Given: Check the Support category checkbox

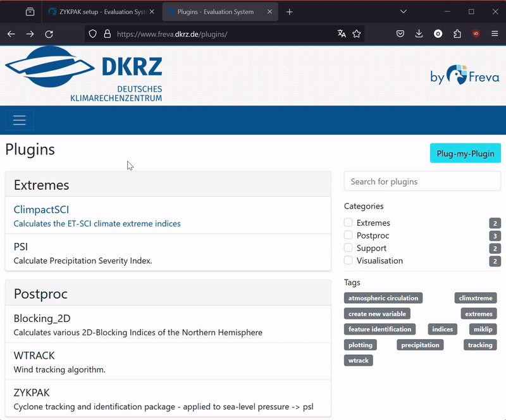Looking at the screenshot, I should coord(349,247).
